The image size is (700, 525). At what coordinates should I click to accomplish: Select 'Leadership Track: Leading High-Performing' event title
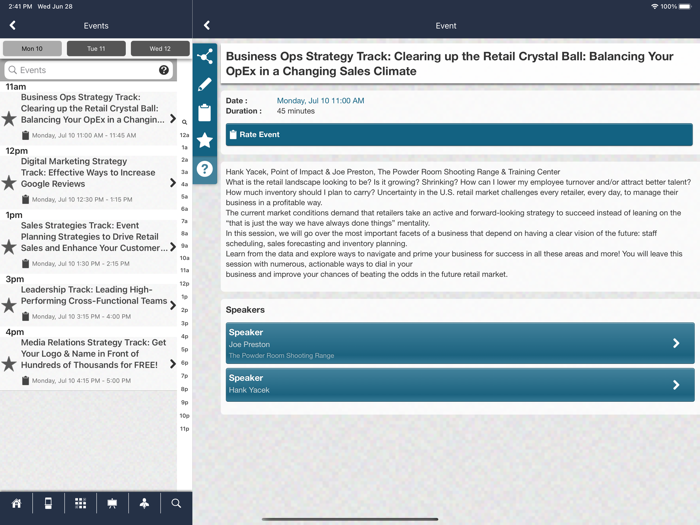94,295
